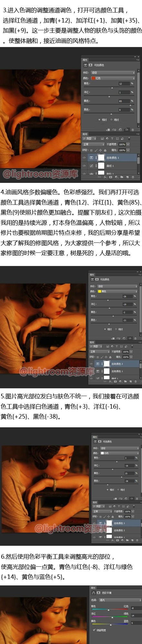The width and height of the screenshot is (142, 644).
Task: Select 绝对 radio in the 白色 panel
Action: click(x=118, y=490)
